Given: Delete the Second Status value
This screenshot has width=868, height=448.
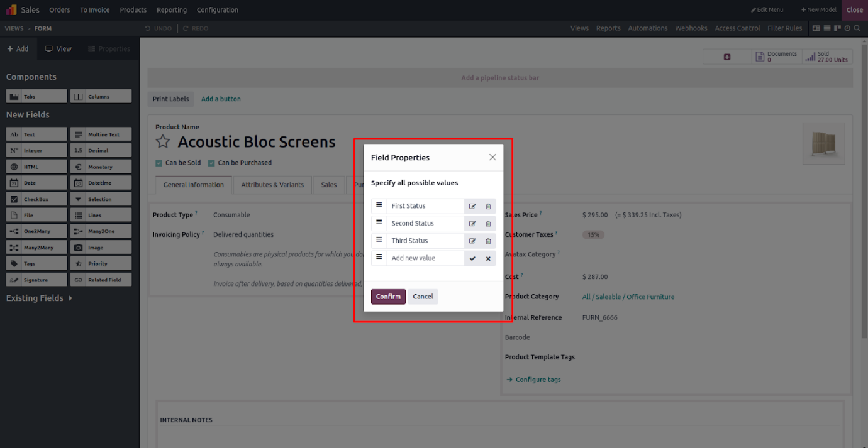Looking at the screenshot, I should 488,224.
